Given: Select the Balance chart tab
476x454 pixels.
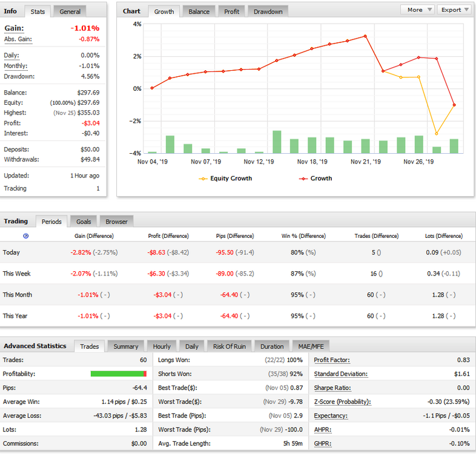Looking at the screenshot, I should pyautogui.click(x=199, y=12).
